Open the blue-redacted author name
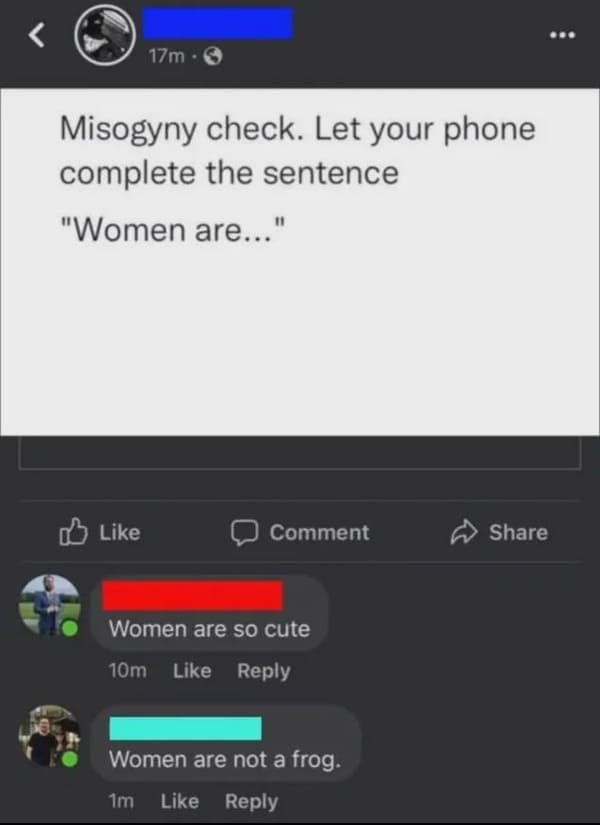 click(x=217, y=23)
